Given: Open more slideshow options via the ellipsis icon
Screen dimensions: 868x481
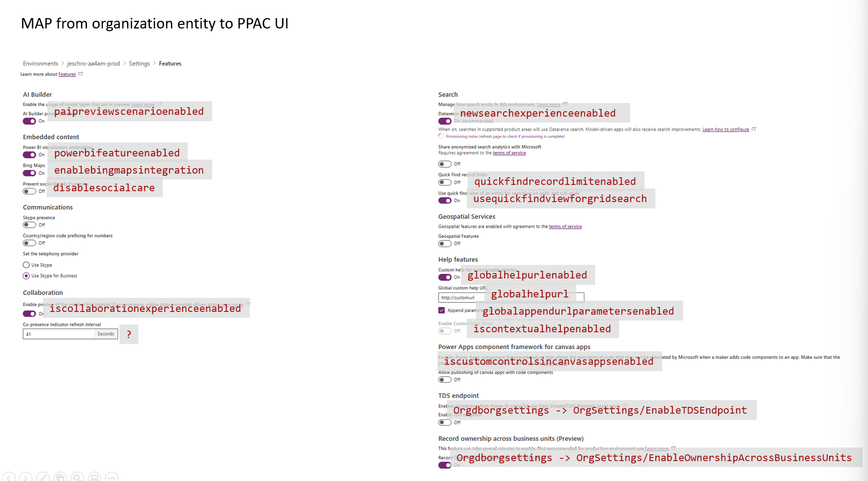Looking at the screenshot, I should [112, 477].
